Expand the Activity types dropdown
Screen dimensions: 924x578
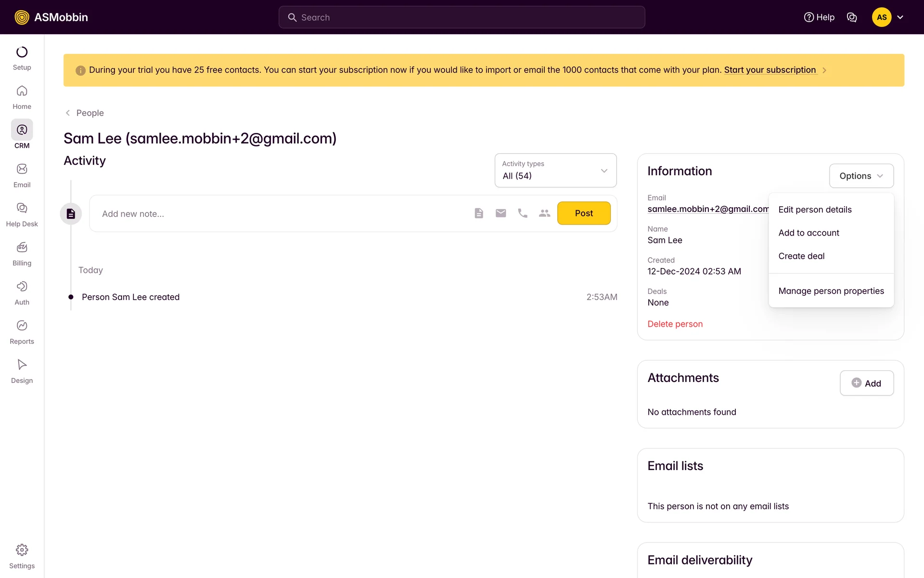pyautogui.click(x=555, y=171)
